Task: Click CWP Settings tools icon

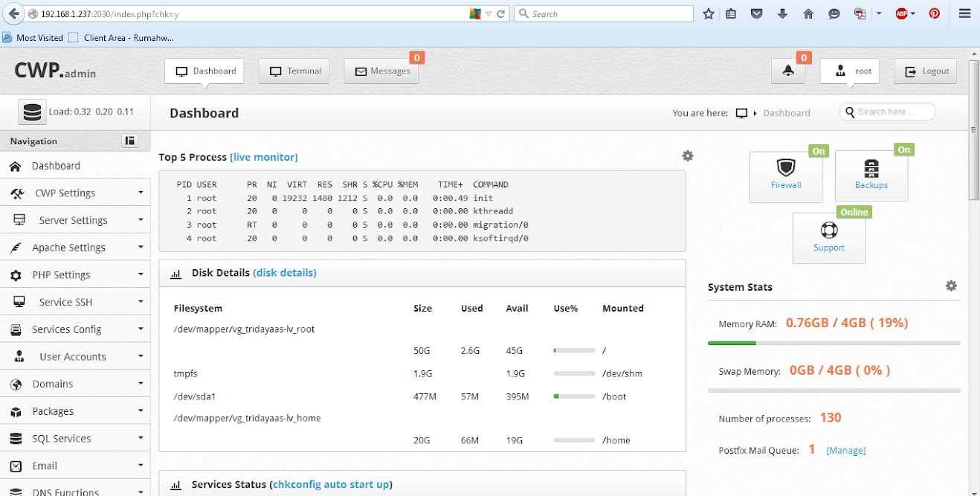Action: (18, 193)
